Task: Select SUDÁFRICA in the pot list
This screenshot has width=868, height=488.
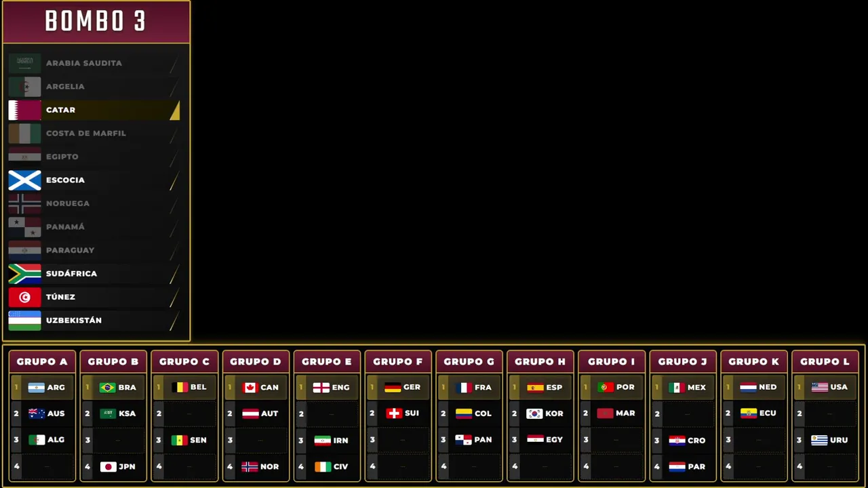Action: [94, 274]
